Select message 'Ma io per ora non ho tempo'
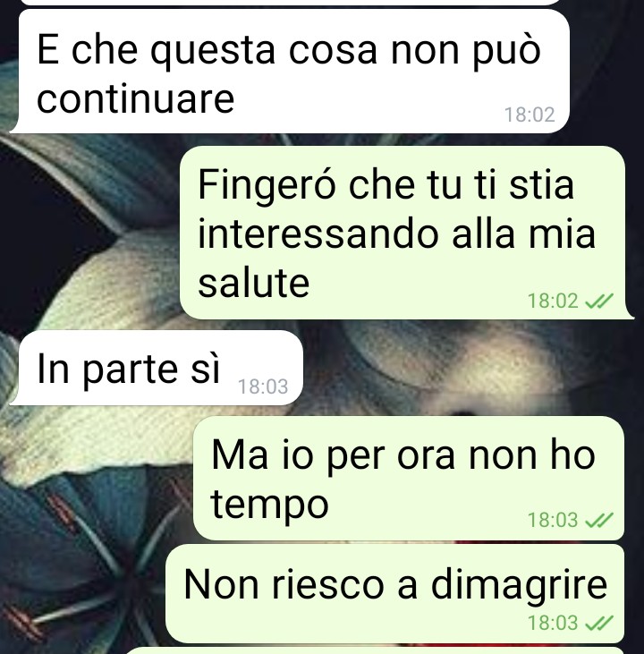644x654 pixels. click(409, 478)
